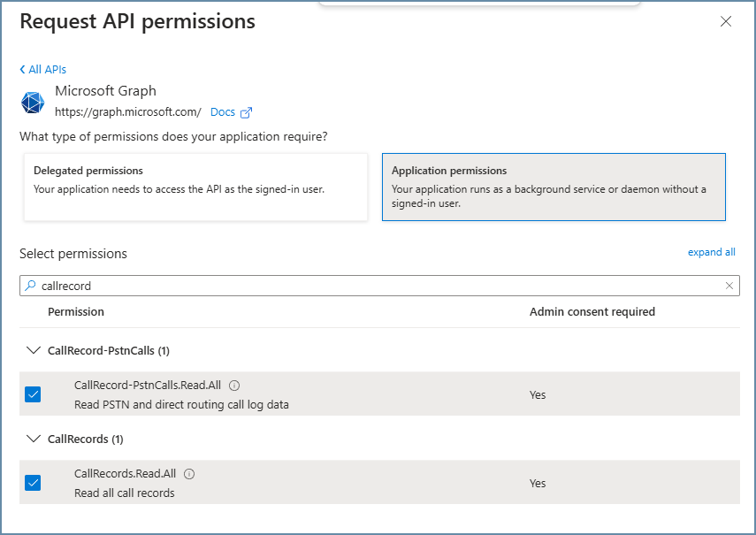
Task: Uncheck the CallRecords.Read.All checkbox
Action: (x=33, y=483)
